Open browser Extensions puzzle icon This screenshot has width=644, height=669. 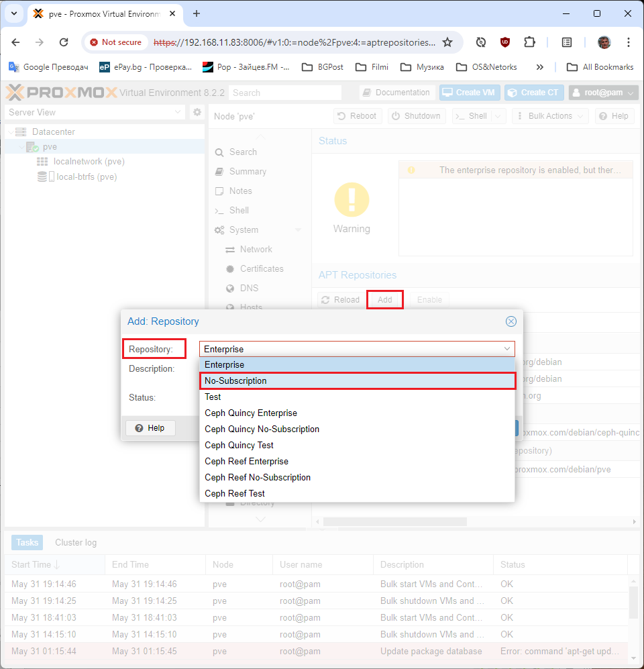pyautogui.click(x=529, y=42)
